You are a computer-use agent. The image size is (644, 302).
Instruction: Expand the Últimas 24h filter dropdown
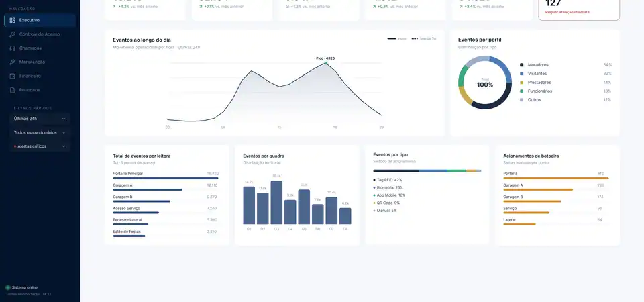point(40,119)
